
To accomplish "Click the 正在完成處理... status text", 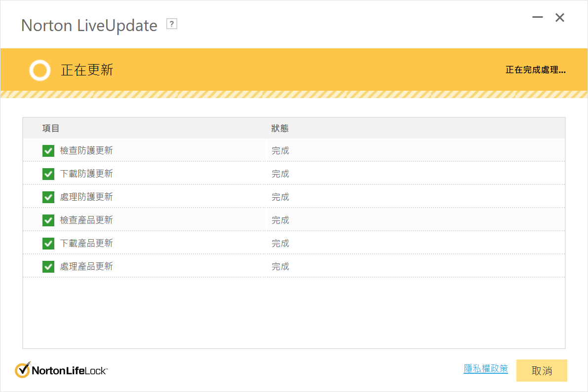I will [x=535, y=70].
